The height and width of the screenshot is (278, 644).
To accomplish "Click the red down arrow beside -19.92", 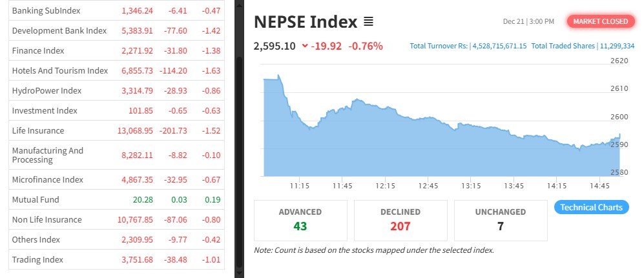I will pyautogui.click(x=305, y=46).
